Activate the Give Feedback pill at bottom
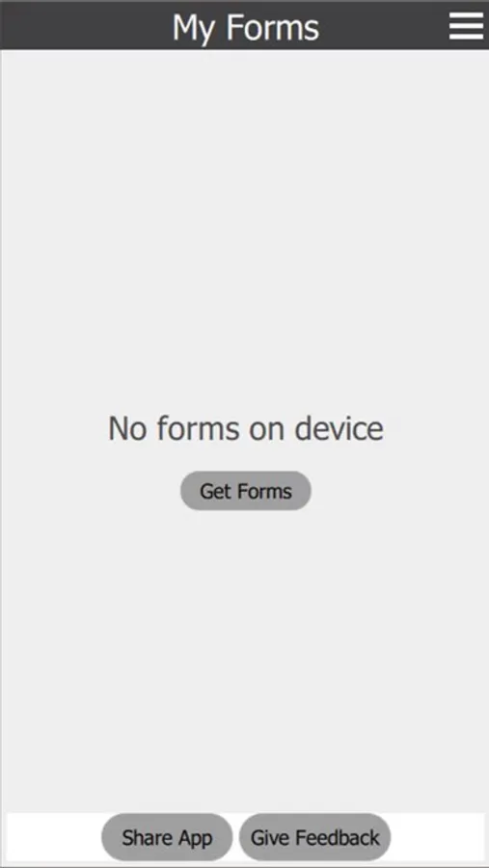 coord(315,837)
